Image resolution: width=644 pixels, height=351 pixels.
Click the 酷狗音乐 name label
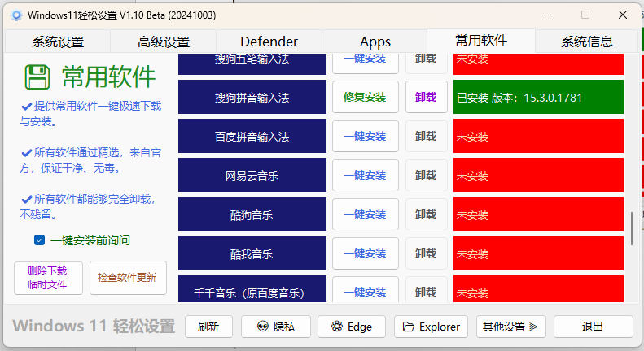point(252,214)
